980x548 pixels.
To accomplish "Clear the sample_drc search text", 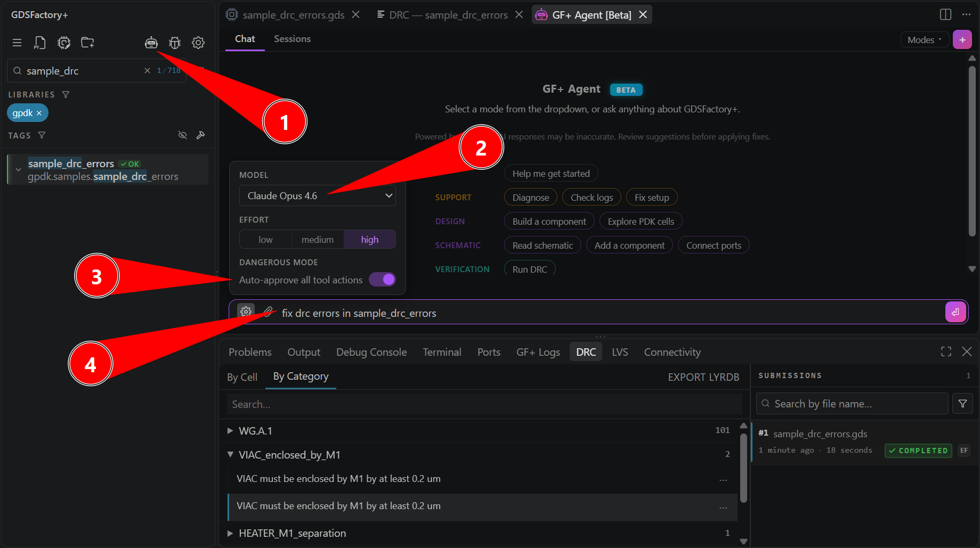I will click(147, 71).
